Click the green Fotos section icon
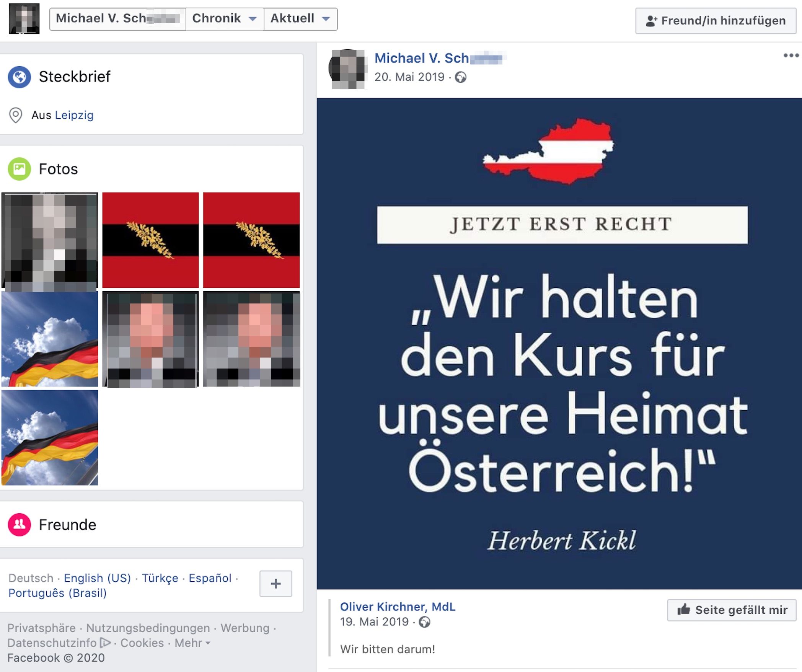 pyautogui.click(x=19, y=169)
